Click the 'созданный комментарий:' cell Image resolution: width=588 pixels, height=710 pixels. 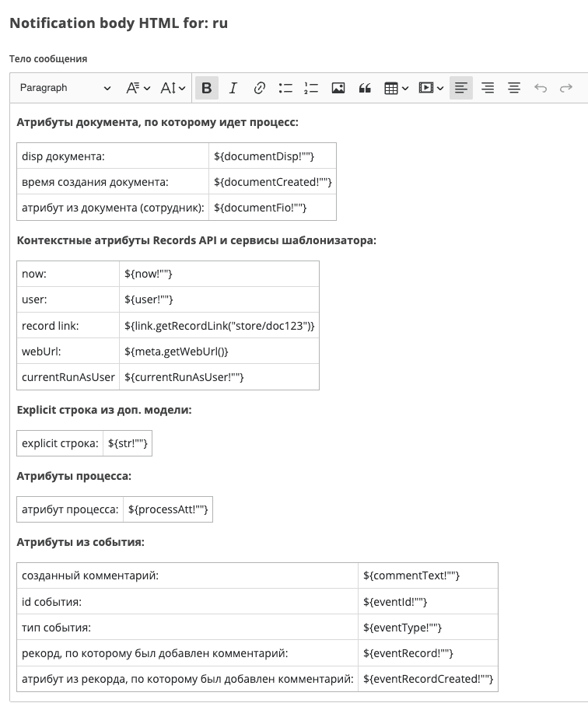(187, 576)
